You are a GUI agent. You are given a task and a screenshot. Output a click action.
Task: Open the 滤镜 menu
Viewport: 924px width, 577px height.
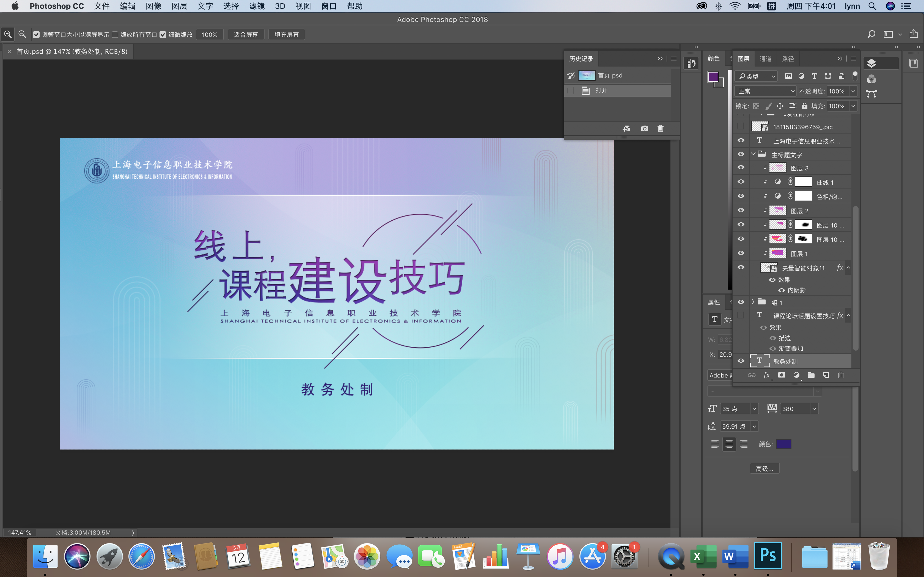(x=257, y=6)
